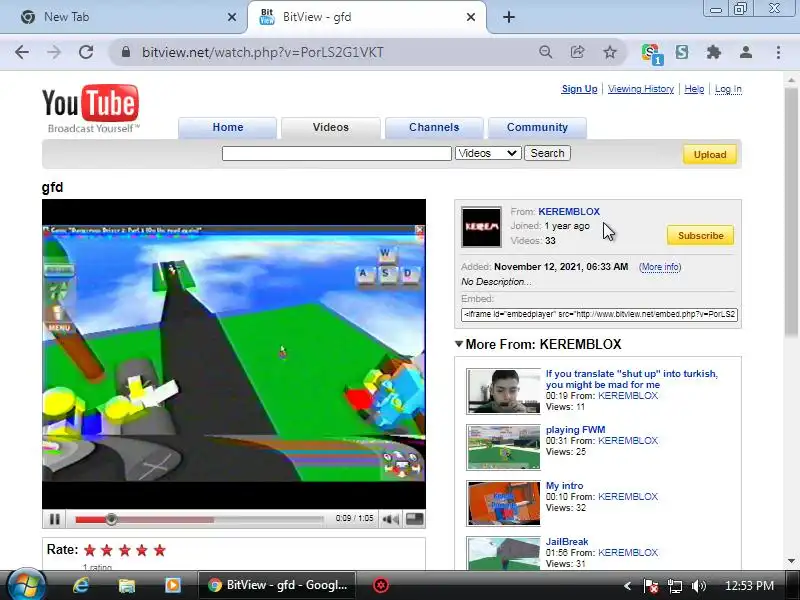Click the Help link
This screenshot has height=600, width=800.
click(694, 89)
